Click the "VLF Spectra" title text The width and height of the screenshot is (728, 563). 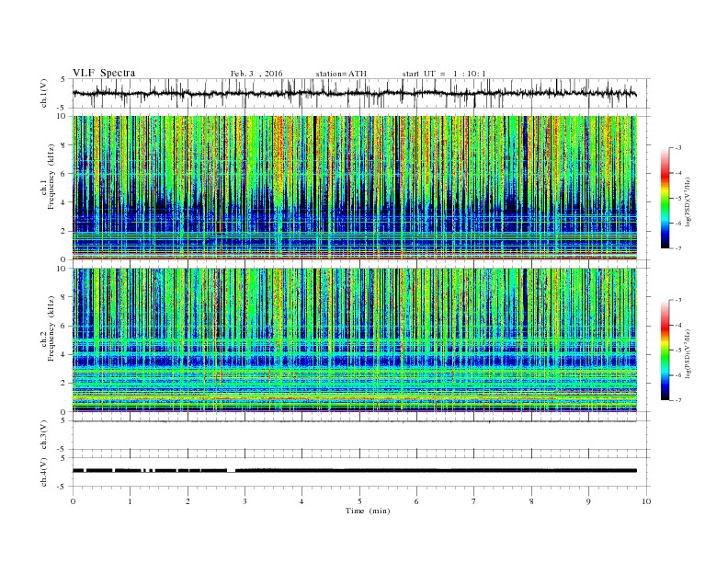click(x=104, y=73)
